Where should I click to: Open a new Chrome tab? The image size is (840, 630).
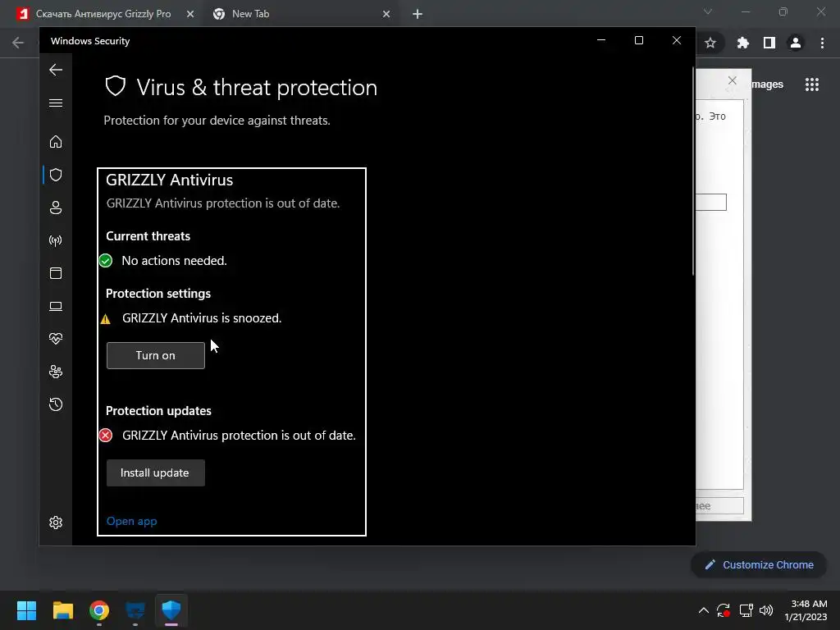(418, 15)
